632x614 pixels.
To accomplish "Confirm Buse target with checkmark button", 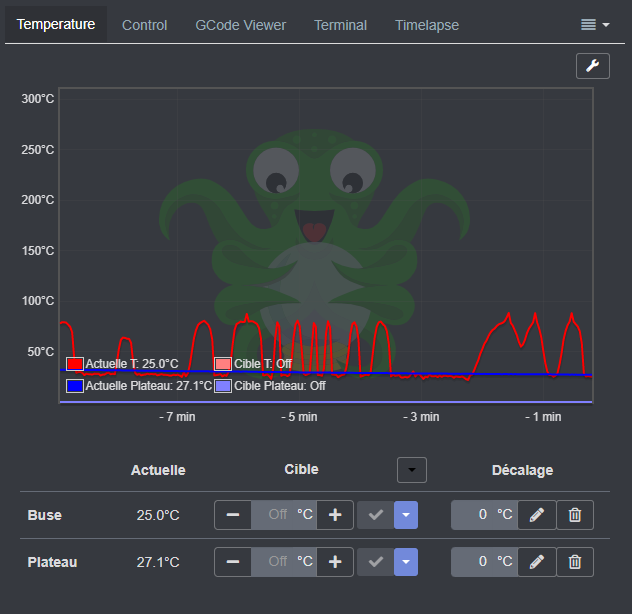I will [376, 515].
